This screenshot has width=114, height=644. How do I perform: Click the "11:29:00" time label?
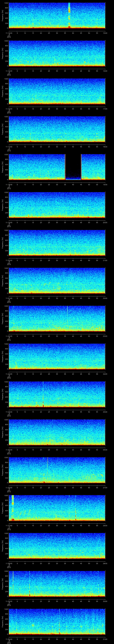(x=9, y=601)
